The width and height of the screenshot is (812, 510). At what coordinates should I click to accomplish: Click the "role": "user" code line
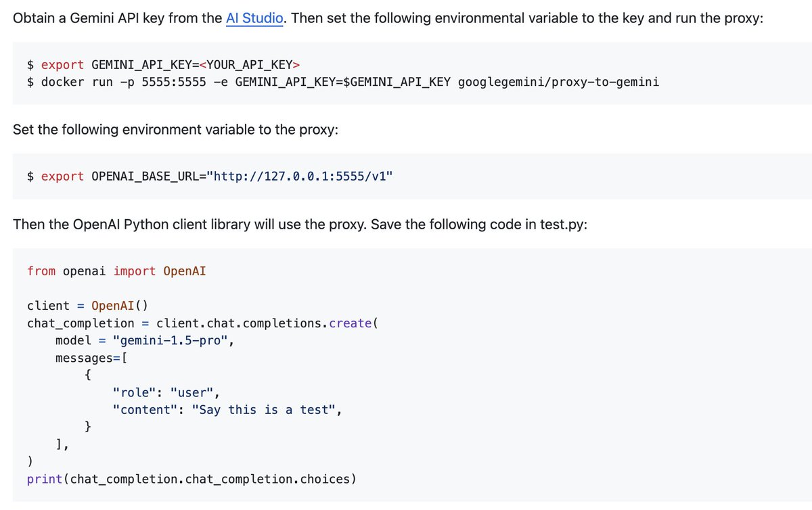(166, 392)
